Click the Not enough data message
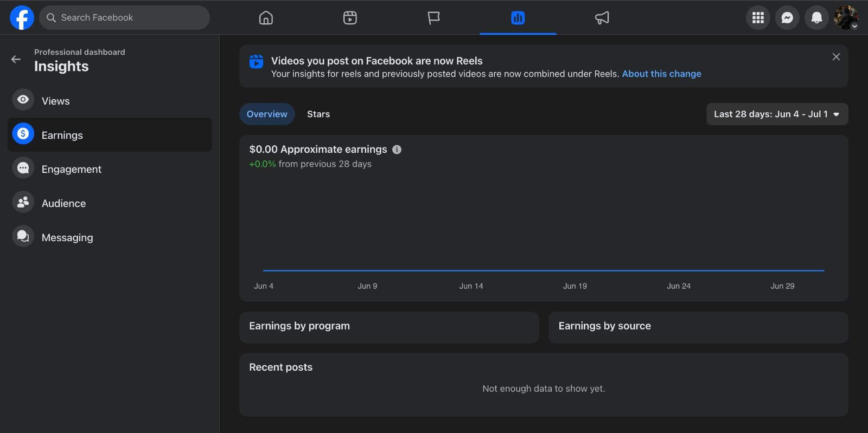868x433 pixels. tap(544, 389)
